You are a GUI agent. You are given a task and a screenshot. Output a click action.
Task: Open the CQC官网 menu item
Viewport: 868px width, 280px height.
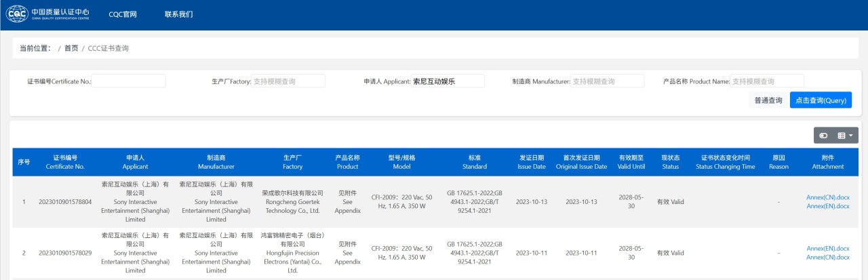click(123, 14)
